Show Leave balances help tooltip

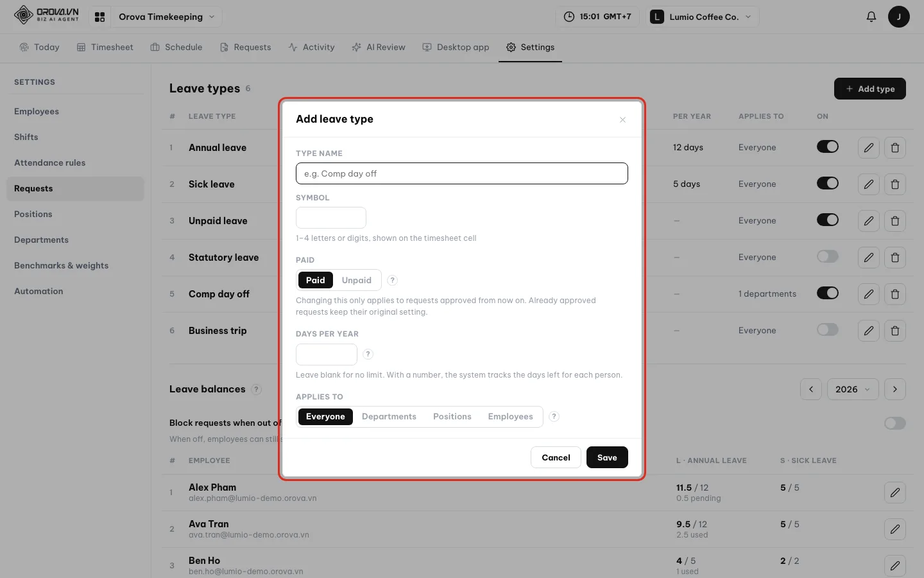256,389
